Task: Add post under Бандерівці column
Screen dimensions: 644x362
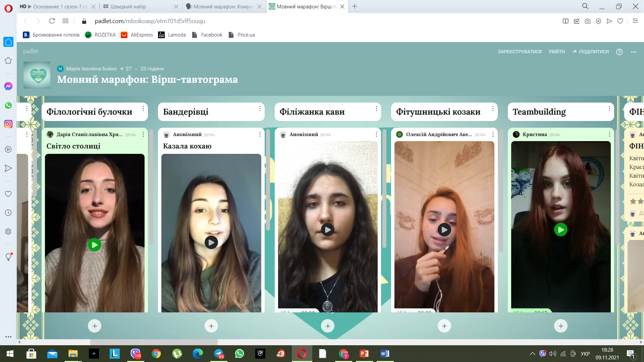Action: click(x=211, y=326)
